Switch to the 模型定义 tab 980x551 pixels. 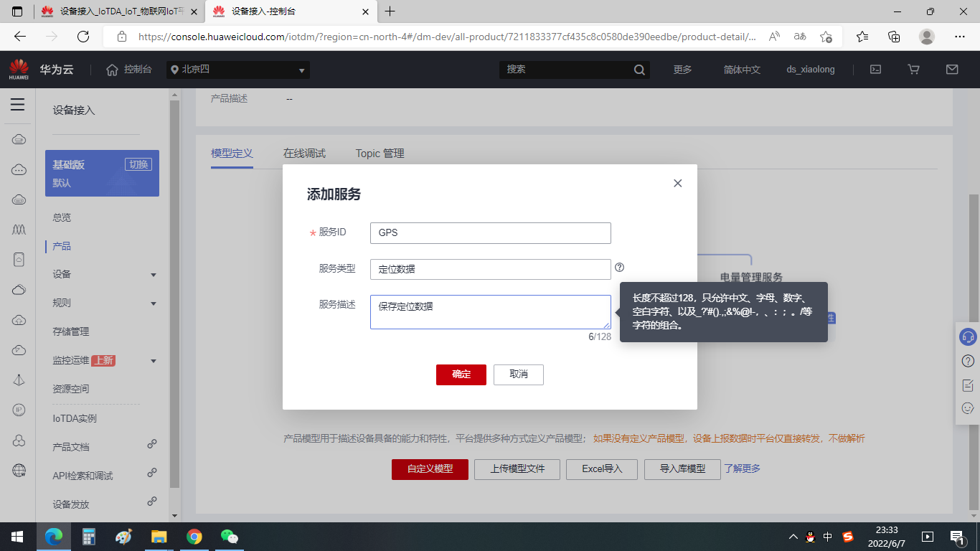pyautogui.click(x=232, y=154)
